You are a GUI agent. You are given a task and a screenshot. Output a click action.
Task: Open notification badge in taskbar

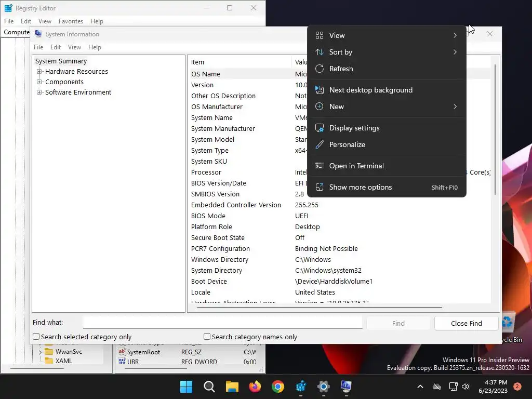coord(517,387)
